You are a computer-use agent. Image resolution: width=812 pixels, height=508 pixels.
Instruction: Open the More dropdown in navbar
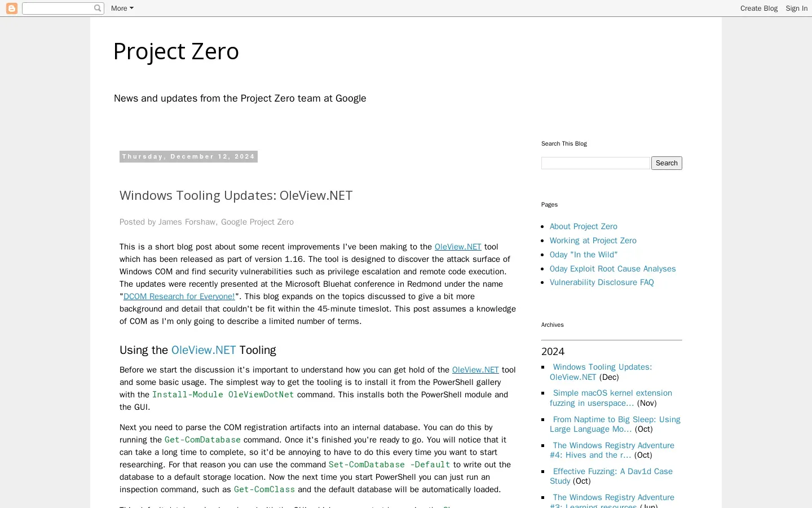coord(122,8)
